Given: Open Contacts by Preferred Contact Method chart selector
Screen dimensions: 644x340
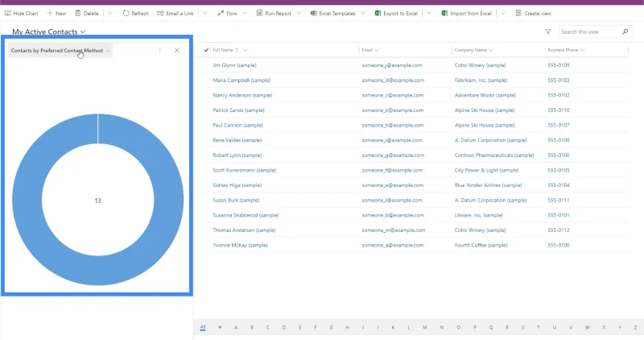Looking at the screenshot, I should coord(60,51).
